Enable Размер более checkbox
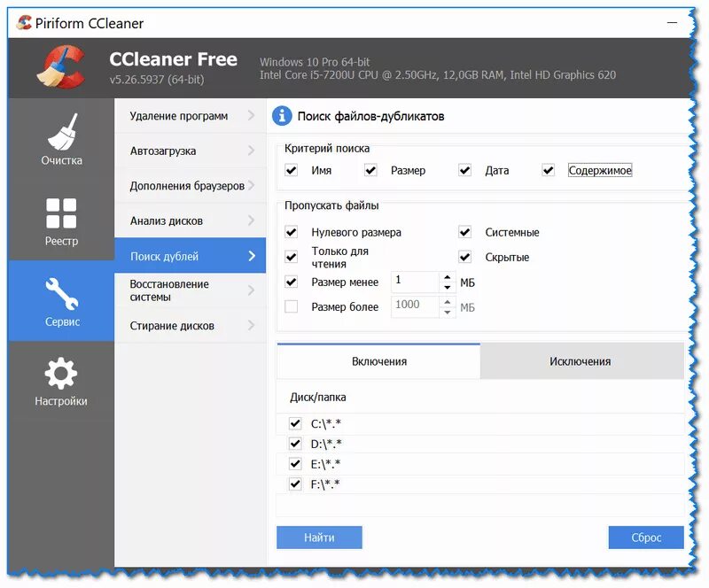Image resolution: width=709 pixels, height=588 pixels. tap(292, 307)
